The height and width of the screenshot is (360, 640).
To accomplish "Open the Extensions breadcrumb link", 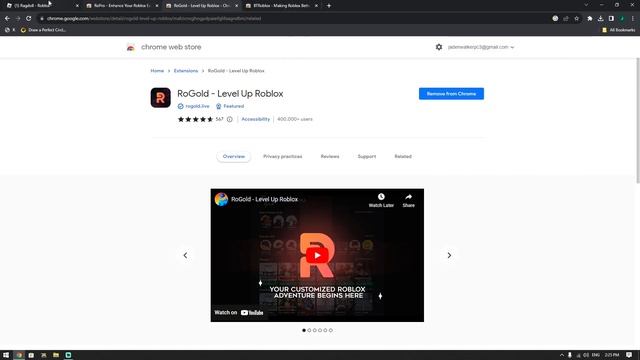I will (186, 71).
